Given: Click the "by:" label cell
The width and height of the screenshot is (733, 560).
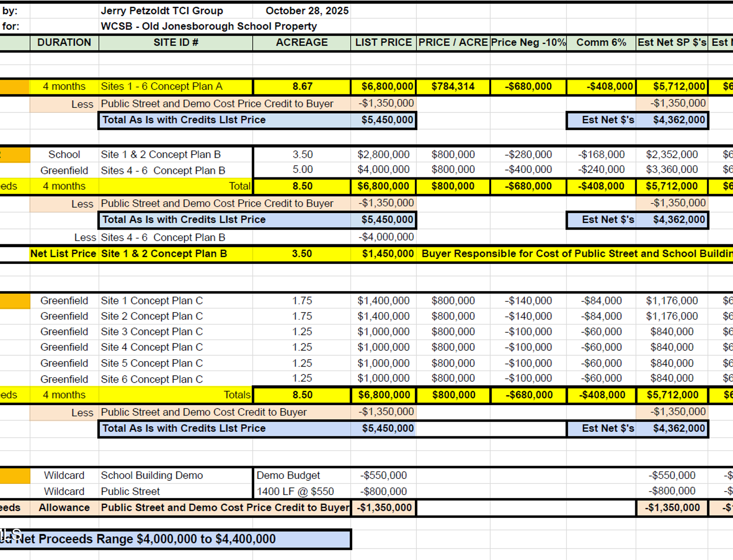Looking at the screenshot, I should (10, 11).
